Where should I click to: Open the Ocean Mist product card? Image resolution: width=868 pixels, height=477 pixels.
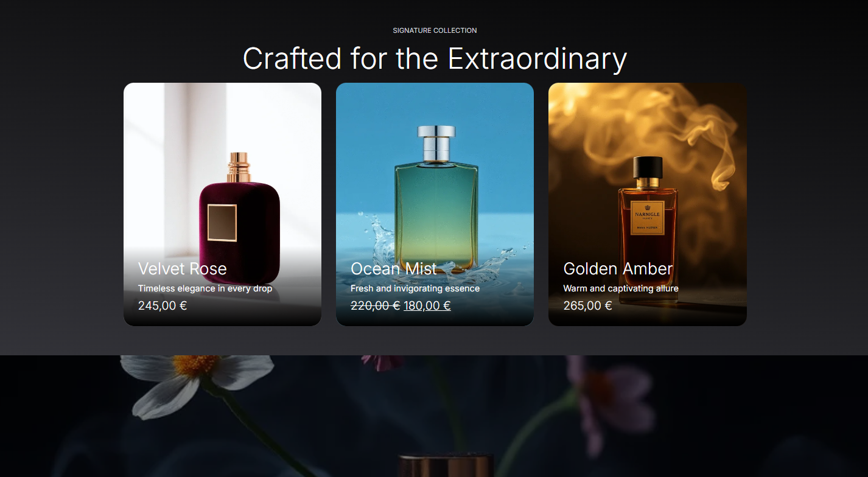pos(435,204)
